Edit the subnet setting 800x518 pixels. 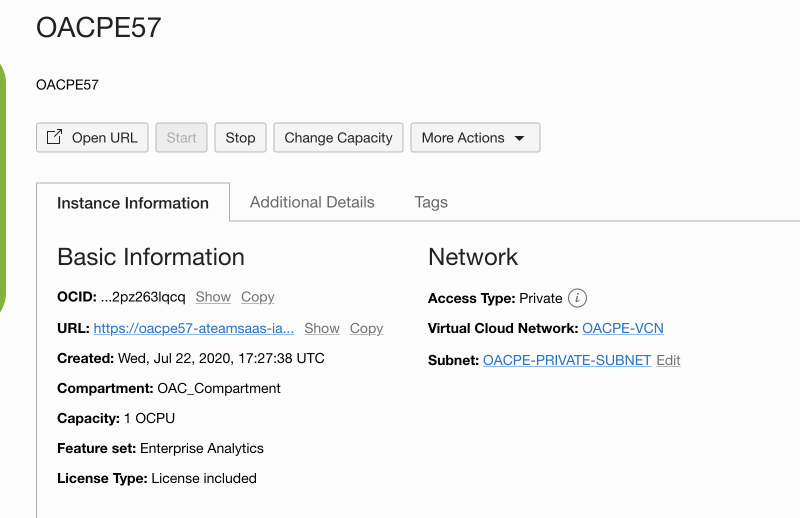pos(668,360)
